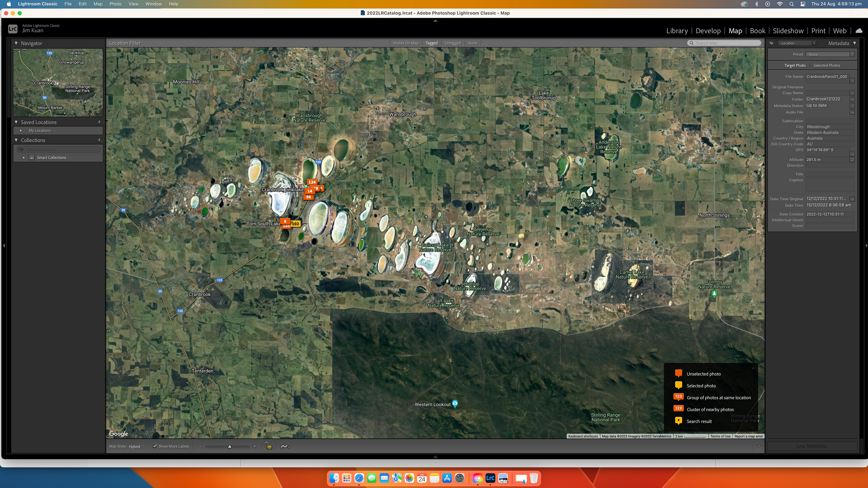Image resolution: width=868 pixels, height=488 pixels.
Task: Click the Search Map input field
Action: point(724,43)
